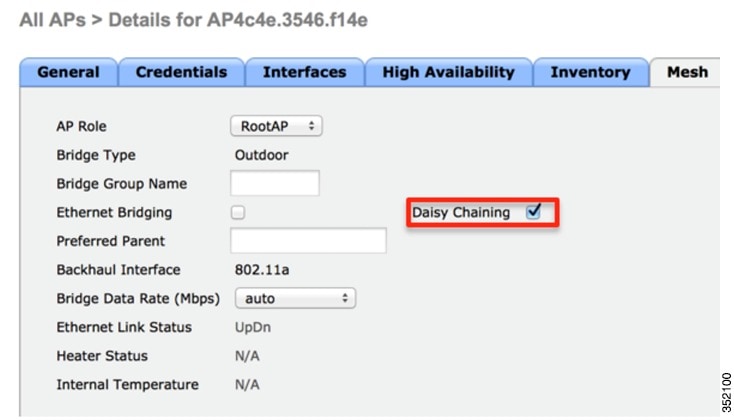Click the 802.11a Backhaul Interface value
The width and height of the screenshot is (734, 420).
(x=262, y=270)
